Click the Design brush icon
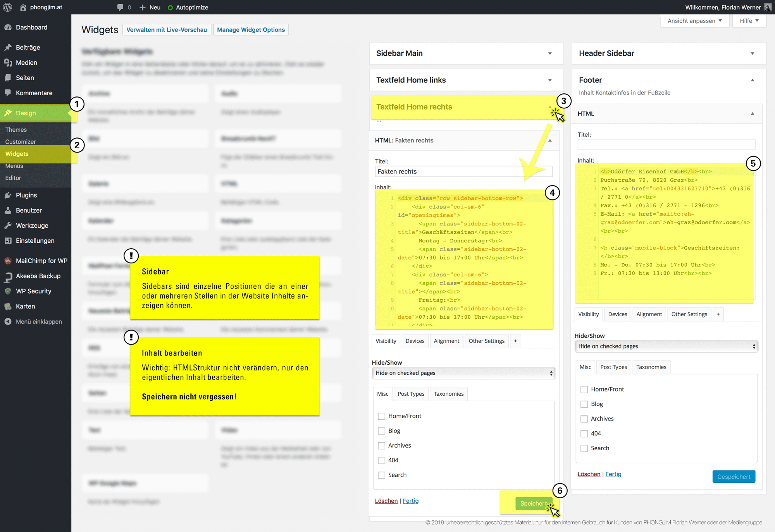775x532 pixels. point(8,113)
